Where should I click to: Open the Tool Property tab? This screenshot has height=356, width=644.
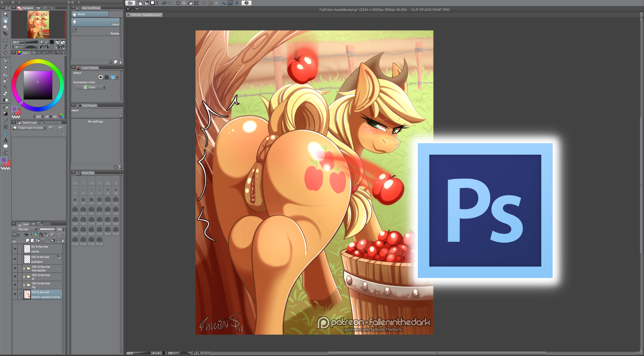(87, 105)
